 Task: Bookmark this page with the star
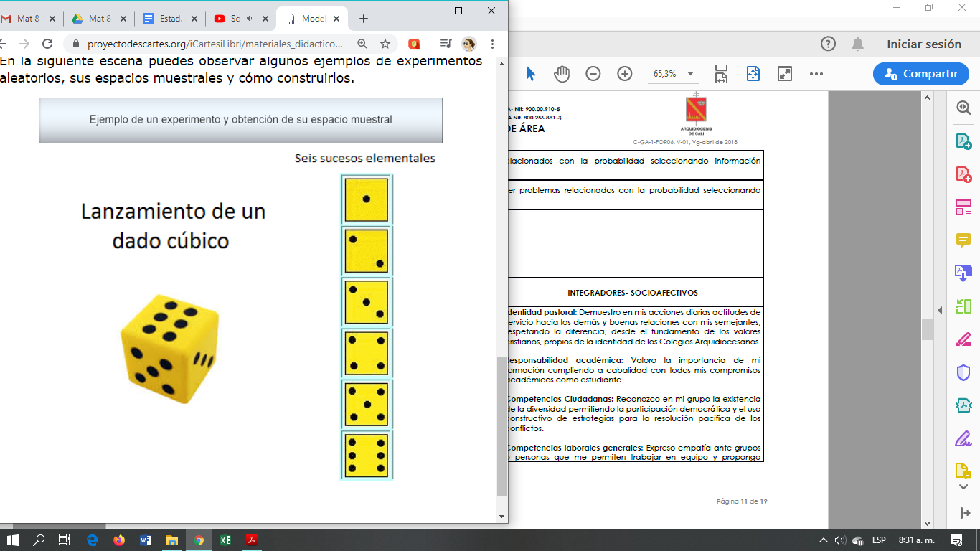[385, 44]
